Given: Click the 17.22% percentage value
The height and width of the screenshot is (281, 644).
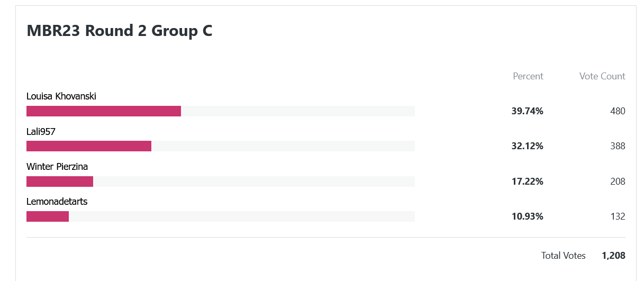Looking at the screenshot, I should coord(528,182).
